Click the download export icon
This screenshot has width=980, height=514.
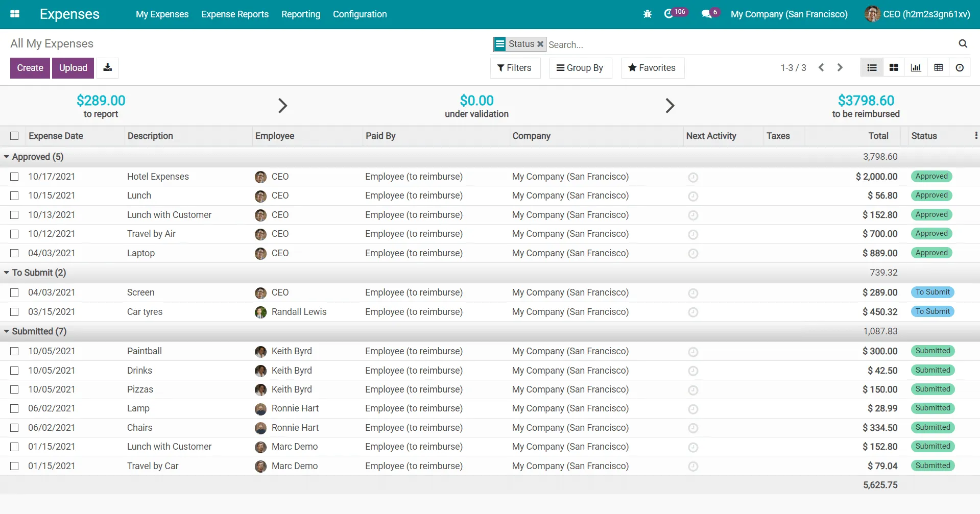(x=107, y=67)
